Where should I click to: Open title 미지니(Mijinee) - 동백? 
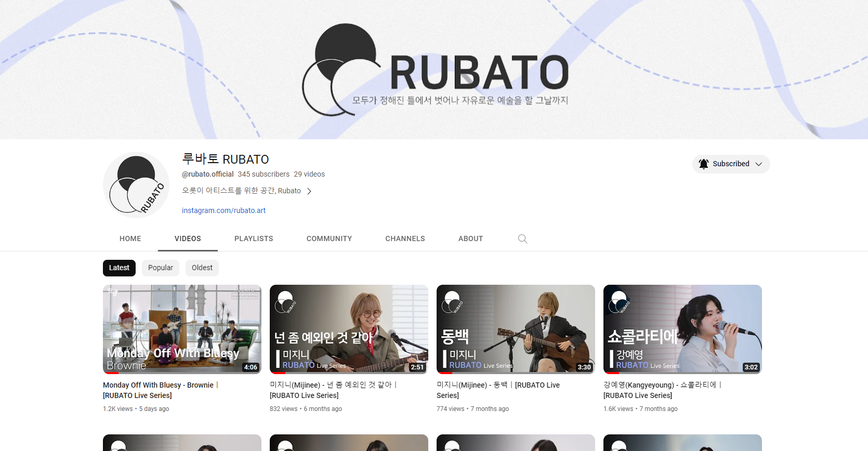tap(498, 390)
